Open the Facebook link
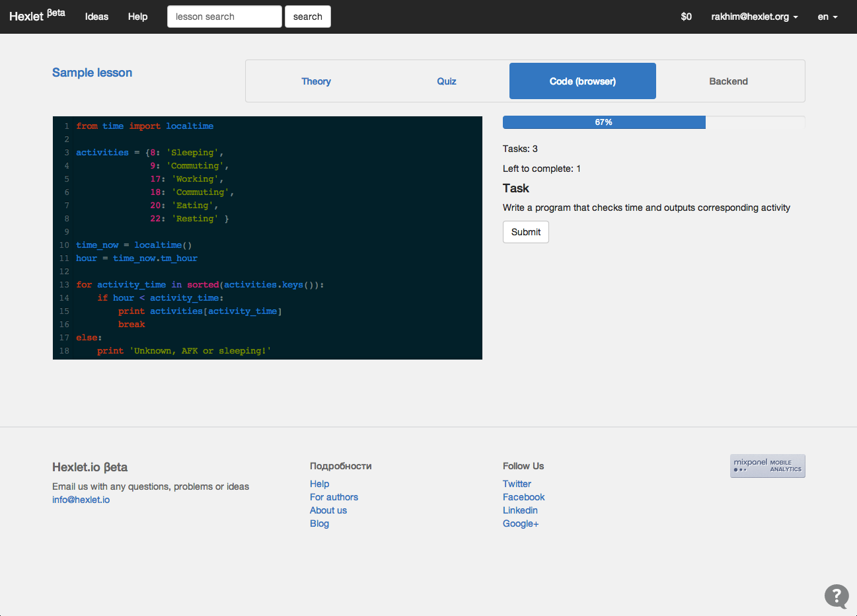 (523, 497)
